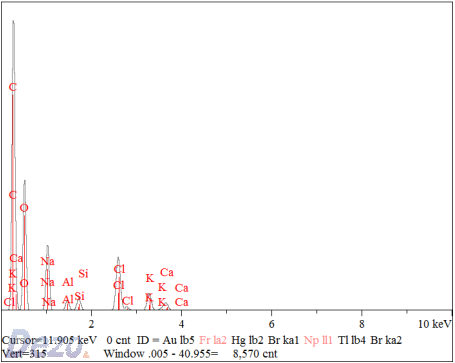Viewport: 455px width, 363px height.
Task: Click the 2 keV axis tick label
Action: (x=91, y=324)
